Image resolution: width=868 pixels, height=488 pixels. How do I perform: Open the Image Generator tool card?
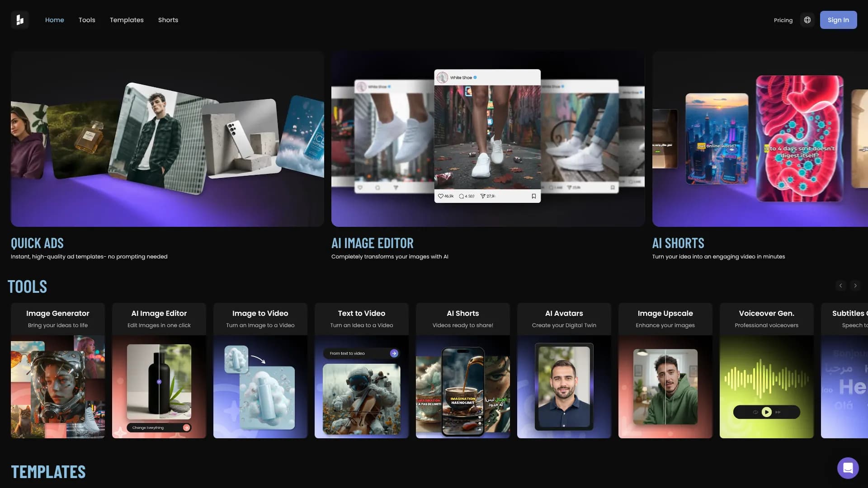pyautogui.click(x=58, y=371)
